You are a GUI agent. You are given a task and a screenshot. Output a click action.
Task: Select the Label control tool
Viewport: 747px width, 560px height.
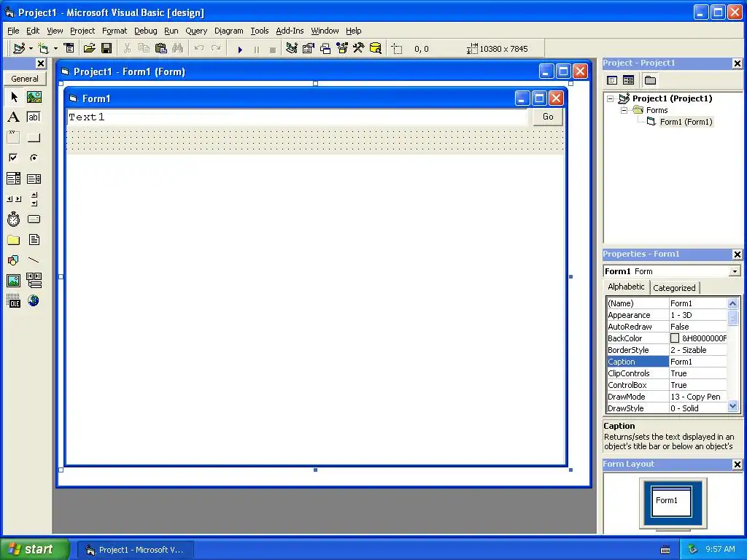coord(14,117)
